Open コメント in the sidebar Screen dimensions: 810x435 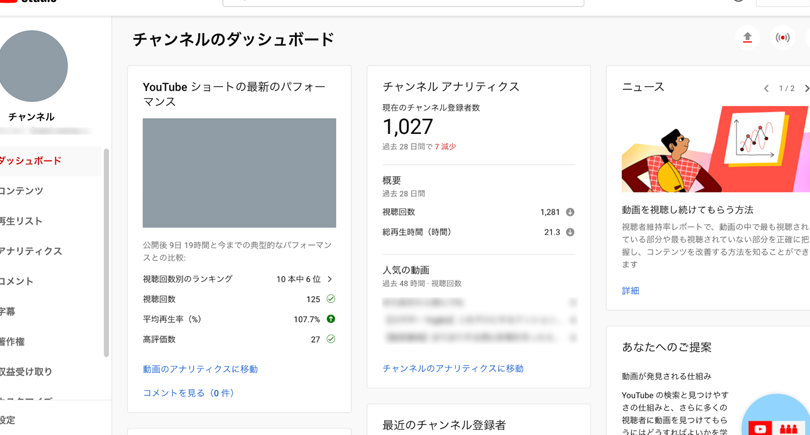[x=17, y=281]
